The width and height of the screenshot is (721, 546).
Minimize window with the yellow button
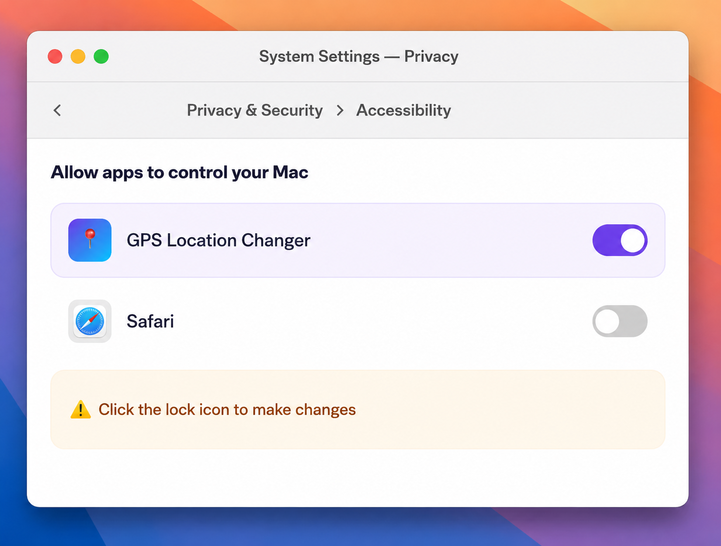78,57
